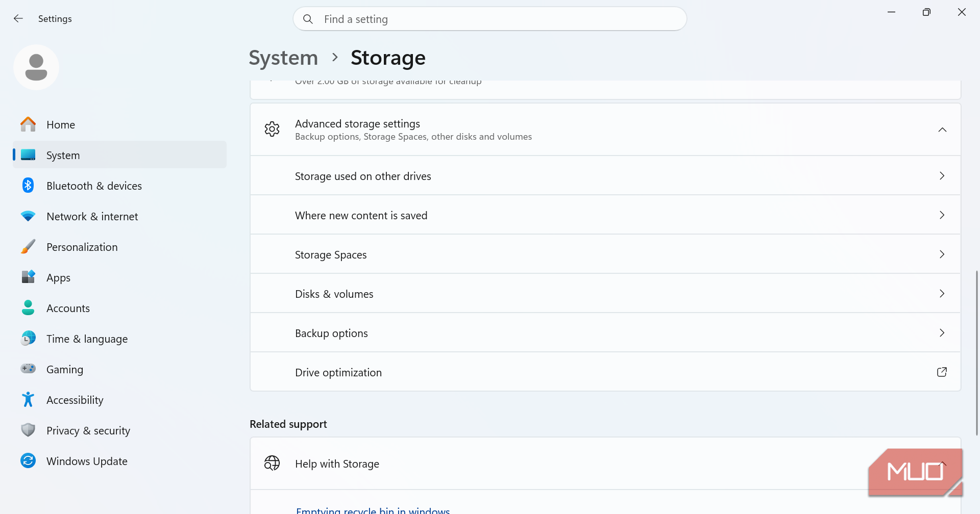This screenshot has height=514, width=980.
Task: Focus the Find a setting search box
Action: point(490,19)
